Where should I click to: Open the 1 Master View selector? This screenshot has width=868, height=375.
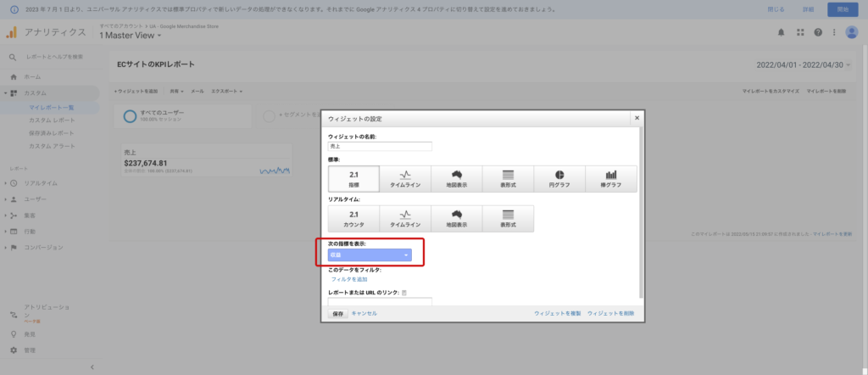[130, 36]
